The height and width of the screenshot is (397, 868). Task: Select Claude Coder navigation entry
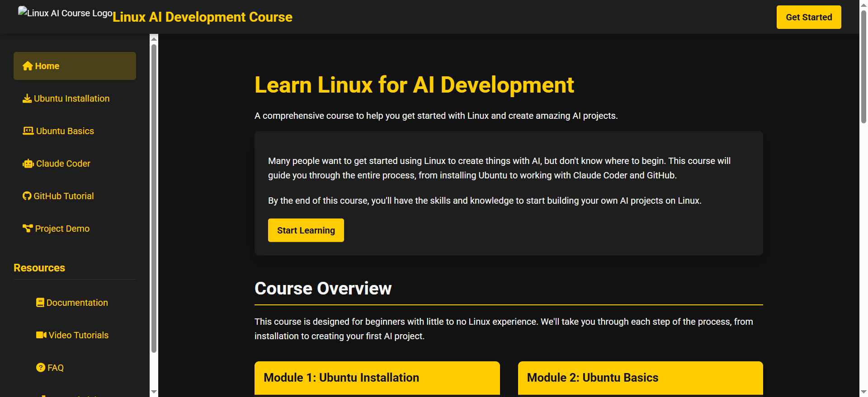point(63,163)
